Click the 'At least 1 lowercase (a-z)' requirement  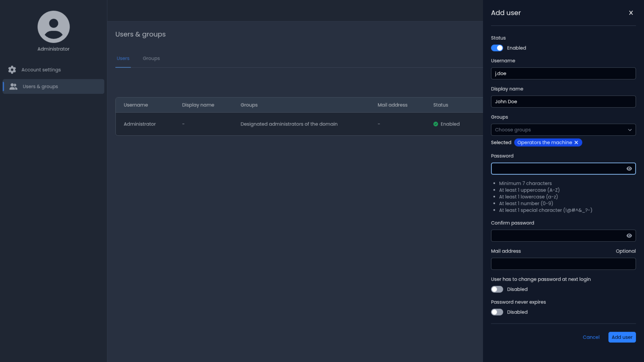tap(528, 197)
